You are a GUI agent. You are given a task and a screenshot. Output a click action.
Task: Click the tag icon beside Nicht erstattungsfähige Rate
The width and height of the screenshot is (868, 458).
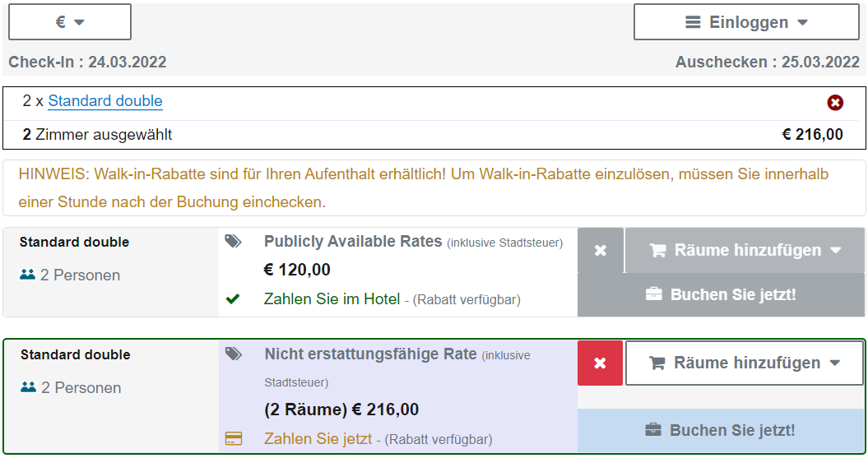(x=234, y=354)
